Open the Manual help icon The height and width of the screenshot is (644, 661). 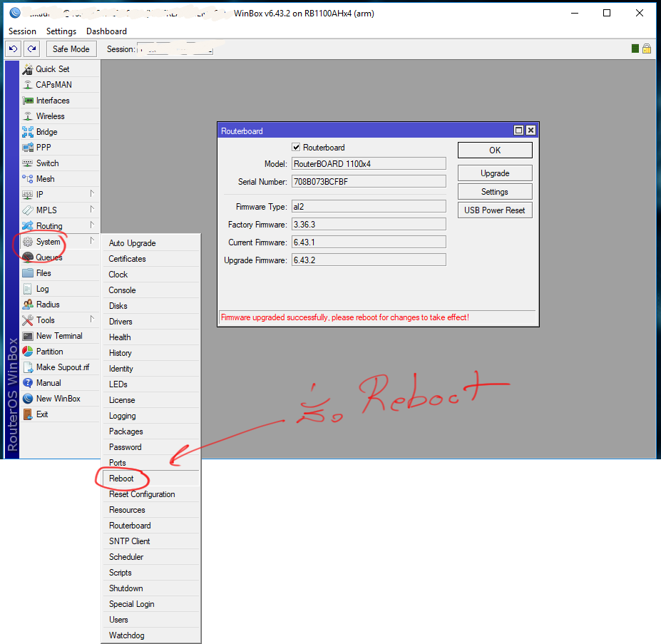point(28,383)
